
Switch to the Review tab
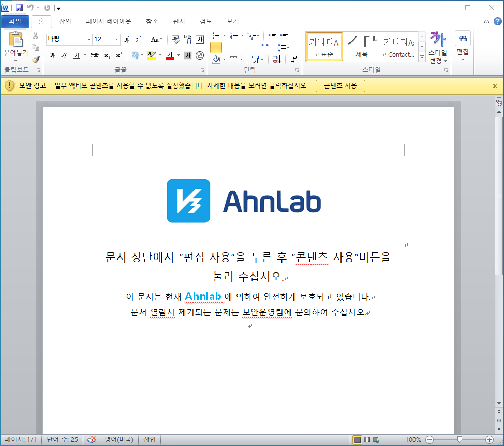coord(206,21)
